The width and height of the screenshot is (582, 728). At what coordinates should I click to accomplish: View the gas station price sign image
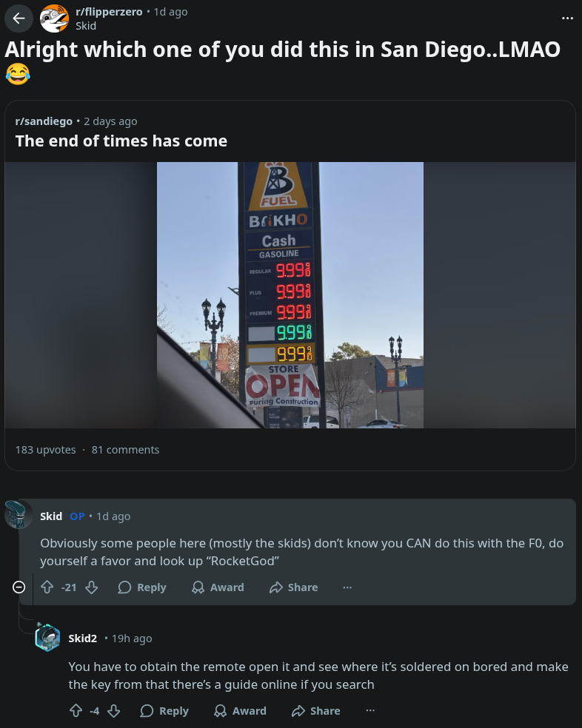click(x=290, y=294)
